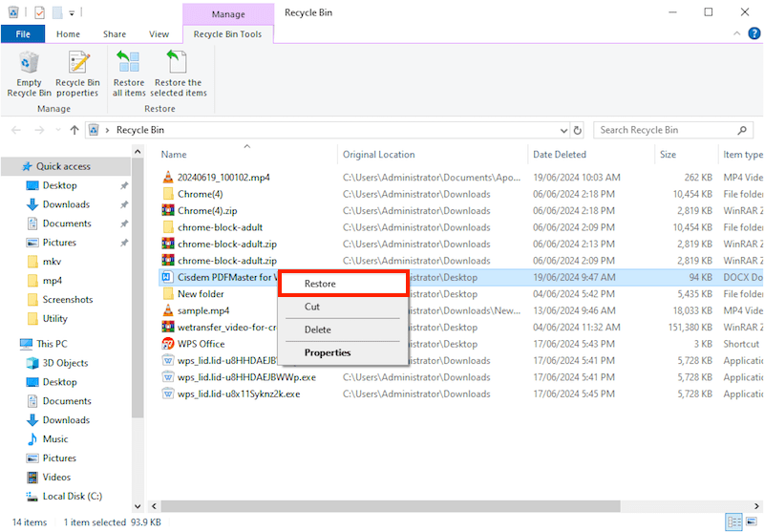Click New folder quick access toolbar icon
The image size is (764, 532).
(x=57, y=12)
